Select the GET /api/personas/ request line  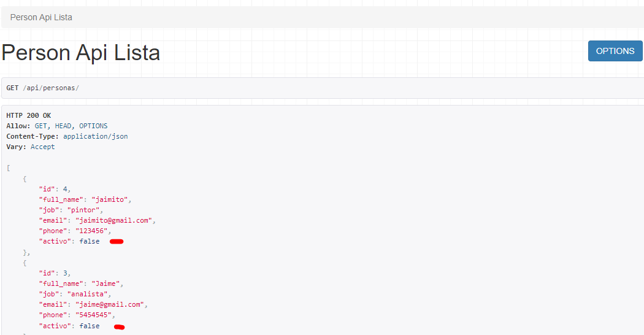[42, 88]
